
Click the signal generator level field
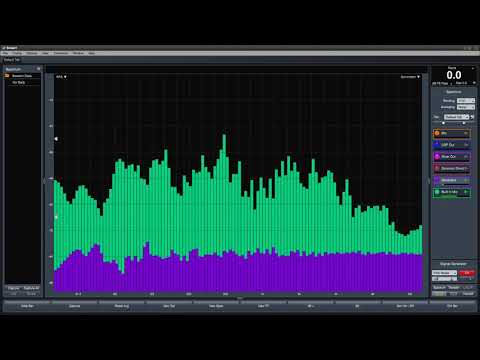[444, 279]
